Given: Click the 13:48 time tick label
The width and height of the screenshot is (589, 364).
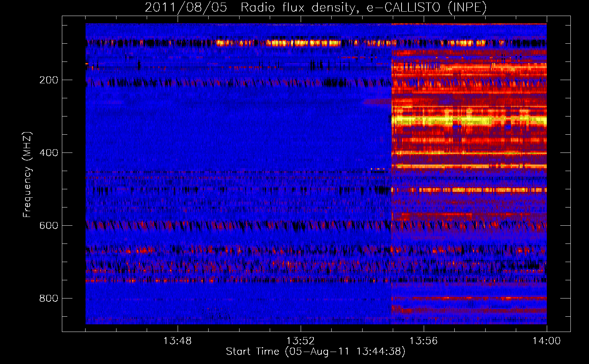Looking at the screenshot, I should pyautogui.click(x=177, y=341).
